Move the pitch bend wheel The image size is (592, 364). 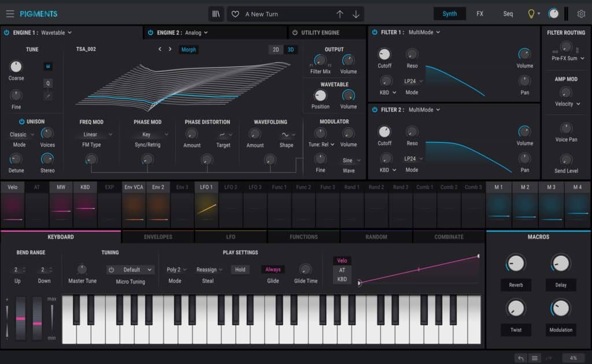tap(21, 318)
